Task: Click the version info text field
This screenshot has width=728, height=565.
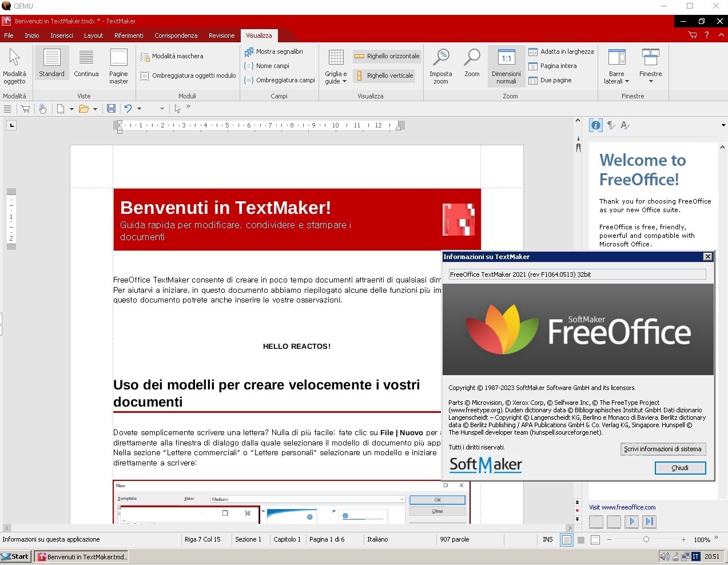Action: click(x=577, y=274)
